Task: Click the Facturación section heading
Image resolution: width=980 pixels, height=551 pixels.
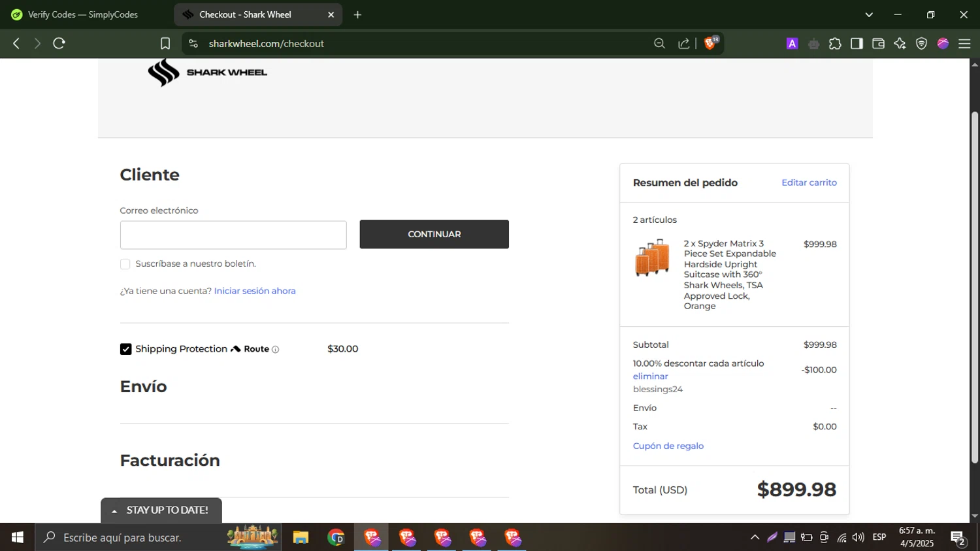Action: tap(170, 461)
